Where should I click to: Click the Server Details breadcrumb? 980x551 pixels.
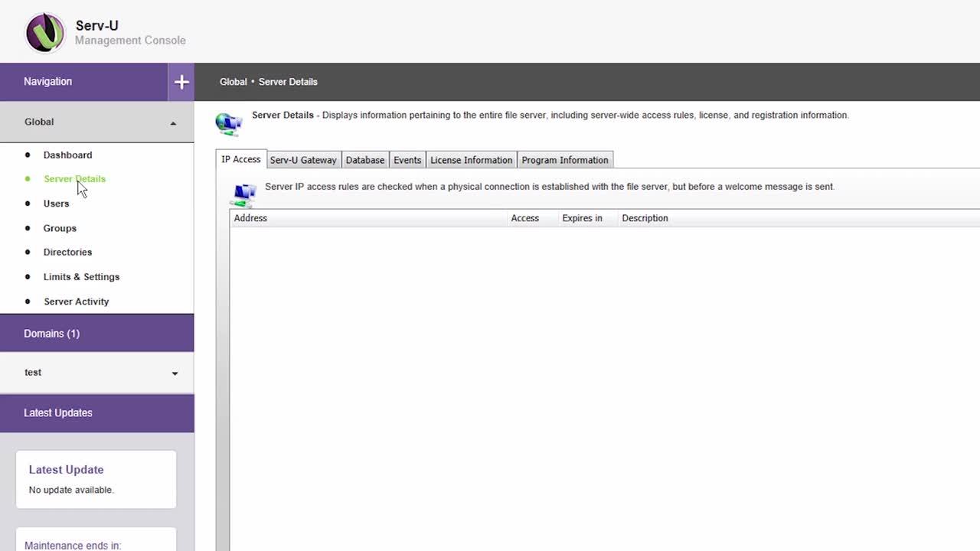[x=288, y=82]
